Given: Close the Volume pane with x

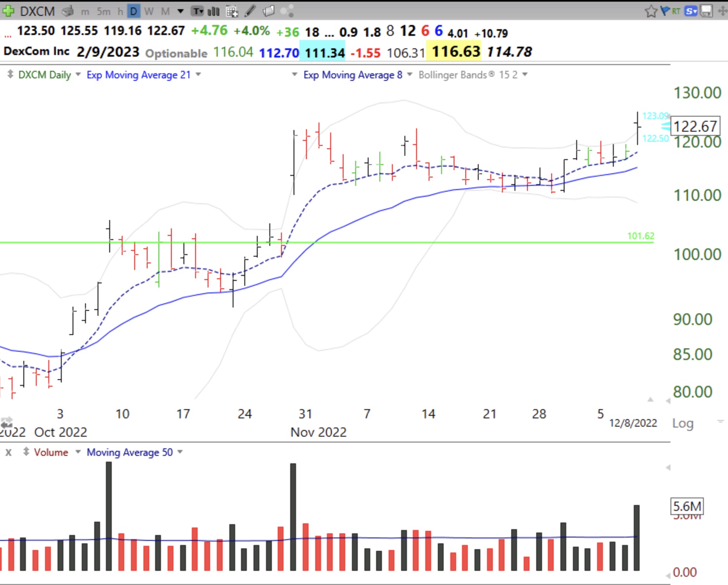Looking at the screenshot, I should pos(8,452).
